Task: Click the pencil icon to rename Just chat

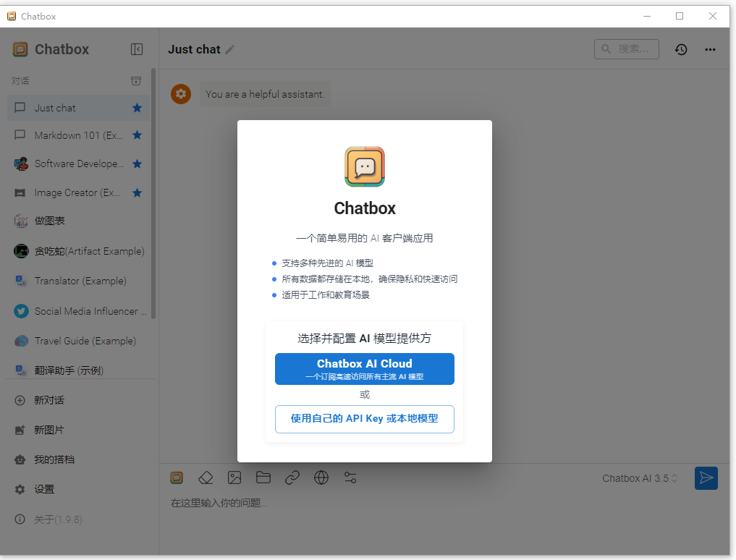Action: 229,50
